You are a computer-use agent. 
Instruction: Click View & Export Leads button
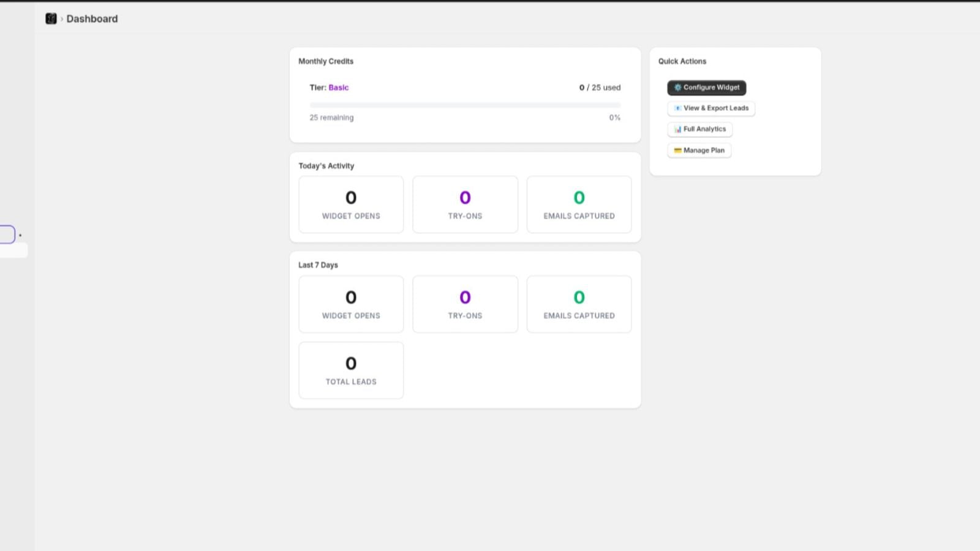click(711, 108)
